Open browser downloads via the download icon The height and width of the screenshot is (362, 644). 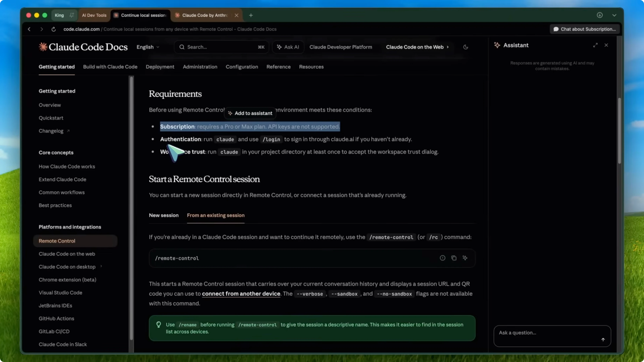tap(600, 15)
